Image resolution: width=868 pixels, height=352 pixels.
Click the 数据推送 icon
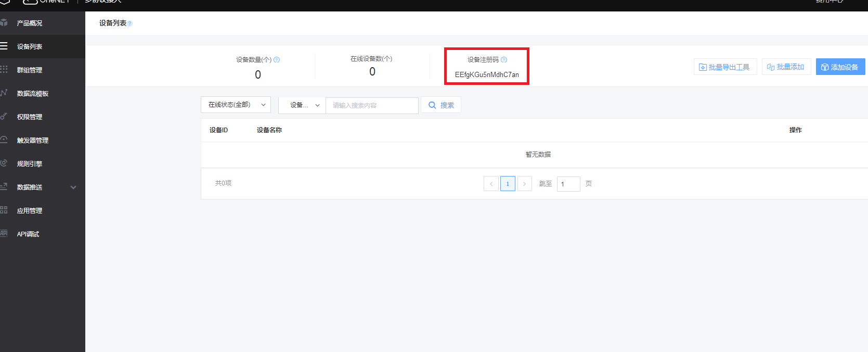pos(4,186)
